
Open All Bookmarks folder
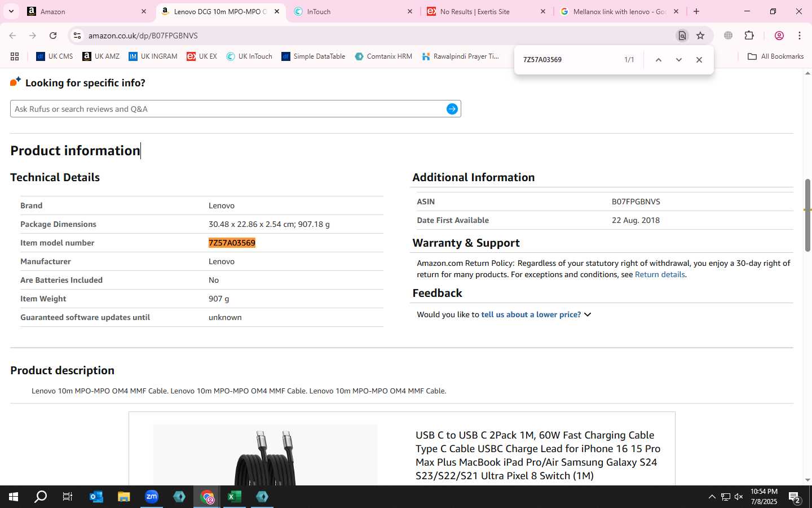tap(775, 56)
